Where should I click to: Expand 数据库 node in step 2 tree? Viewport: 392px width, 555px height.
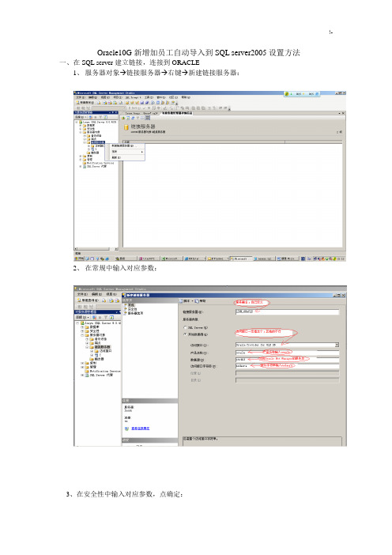[x=82, y=327]
